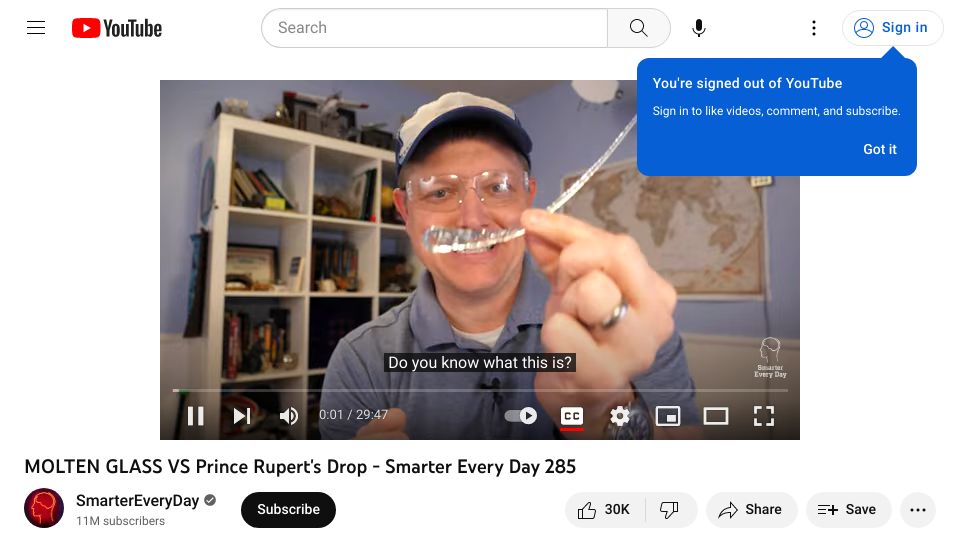Like the video (30K)
Viewport: 960px width, 540px height.
coord(604,509)
